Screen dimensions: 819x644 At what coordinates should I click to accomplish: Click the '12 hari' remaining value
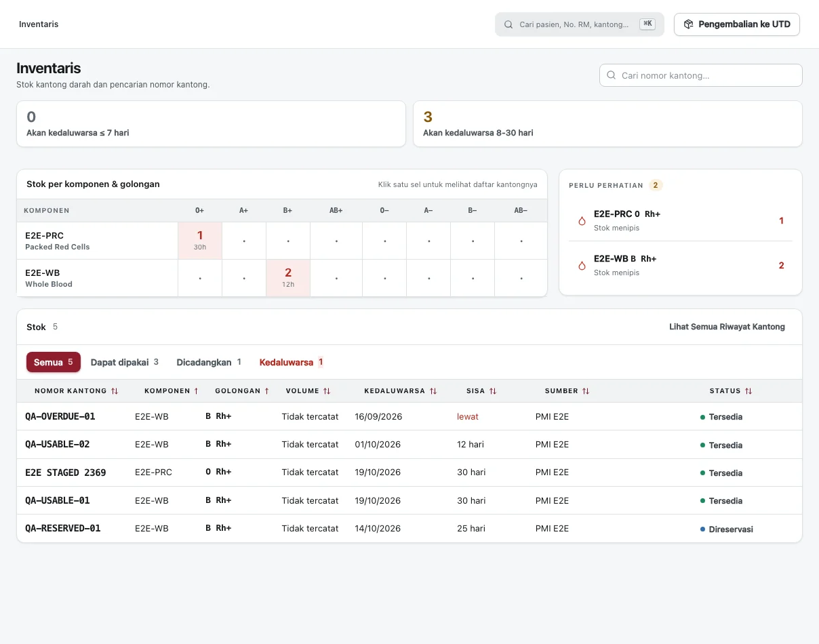[x=471, y=444]
